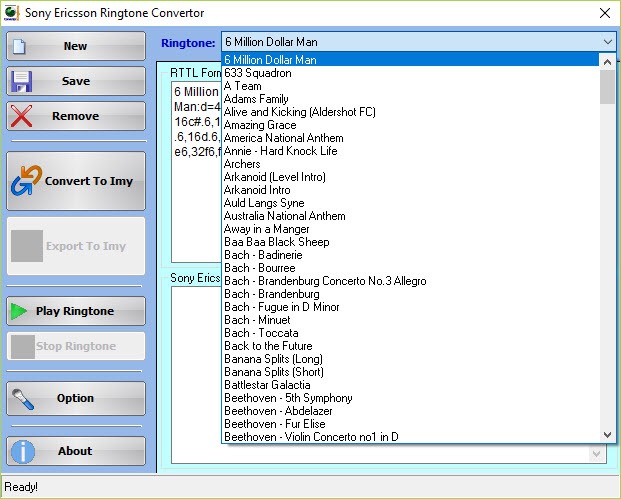Select 'Australia National Anthem'
The width and height of the screenshot is (621, 499).
(x=410, y=216)
